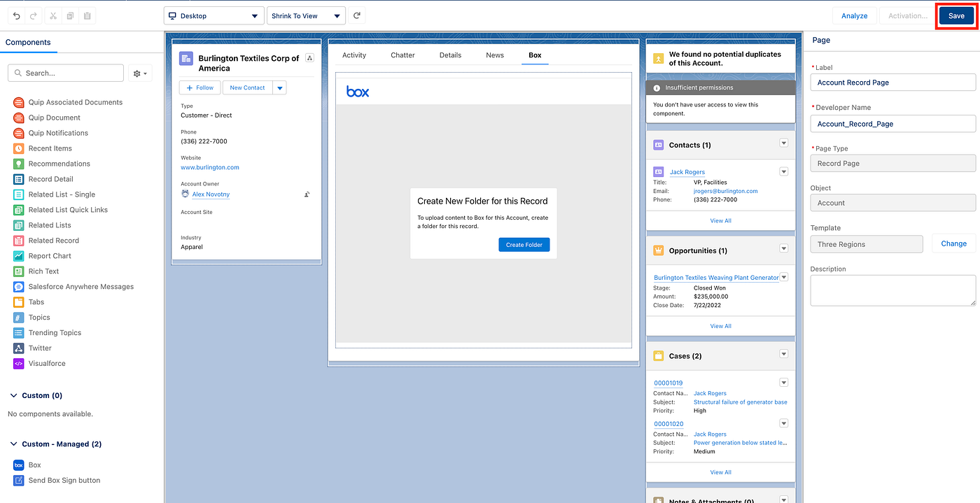Click the Analyze button
Image resolution: width=980 pixels, height=503 pixels.
pyautogui.click(x=854, y=15)
